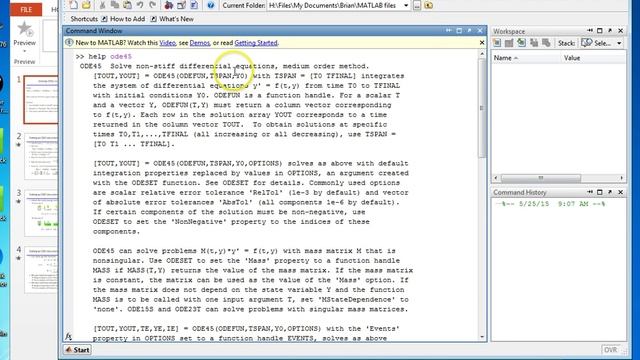Launch Simulink from the toolbar icon
Image resolution: width=640 pixels, height=360 pixels.
(x=169, y=5)
